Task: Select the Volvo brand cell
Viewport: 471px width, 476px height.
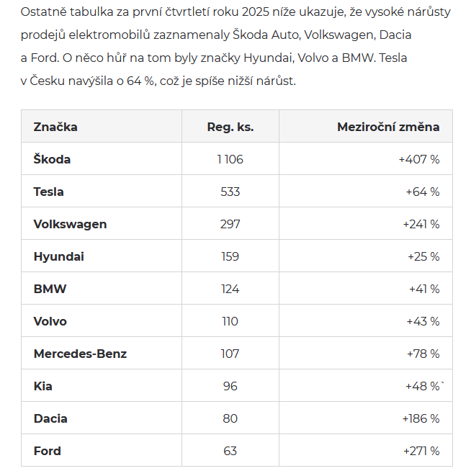Action: [102, 321]
